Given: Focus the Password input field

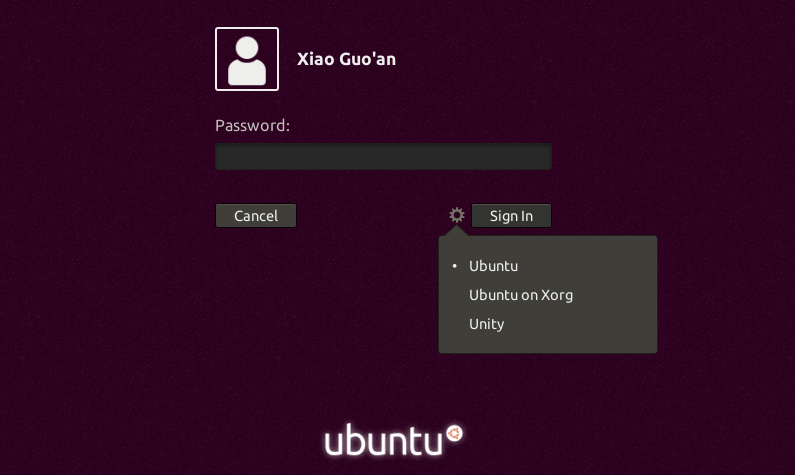Looking at the screenshot, I should [383, 156].
